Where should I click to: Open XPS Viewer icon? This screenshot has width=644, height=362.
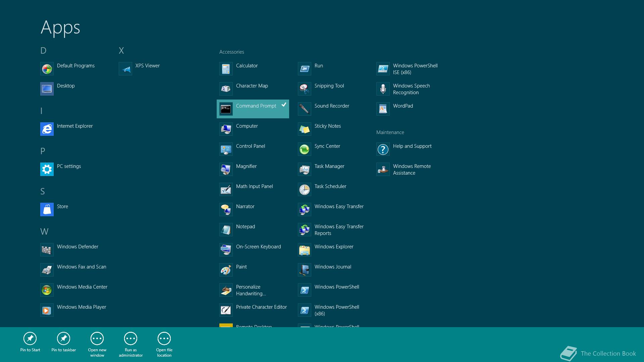(x=125, y=69)
